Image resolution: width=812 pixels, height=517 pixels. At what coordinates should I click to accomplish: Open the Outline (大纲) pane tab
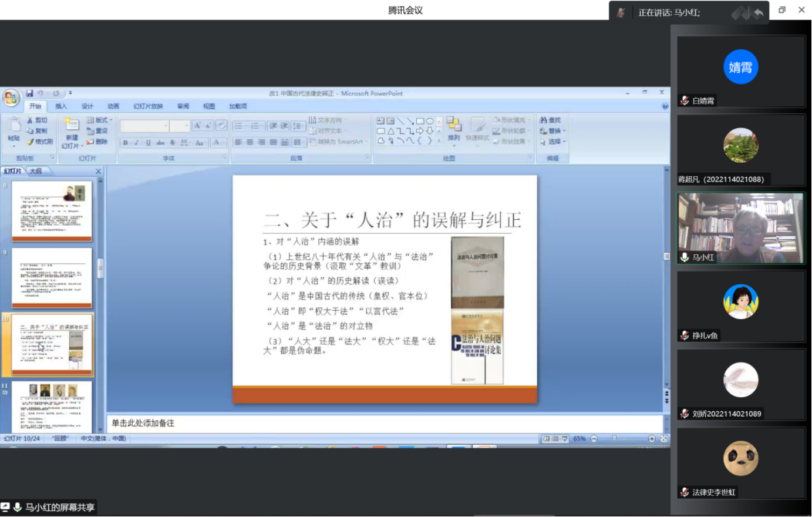coord(36,171)
